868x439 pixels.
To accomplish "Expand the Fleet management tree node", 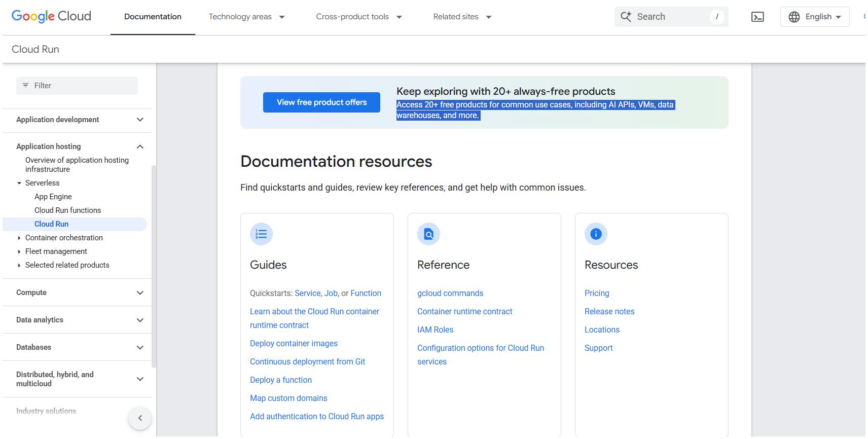I will pyautogui.click(x=19, y=251).
